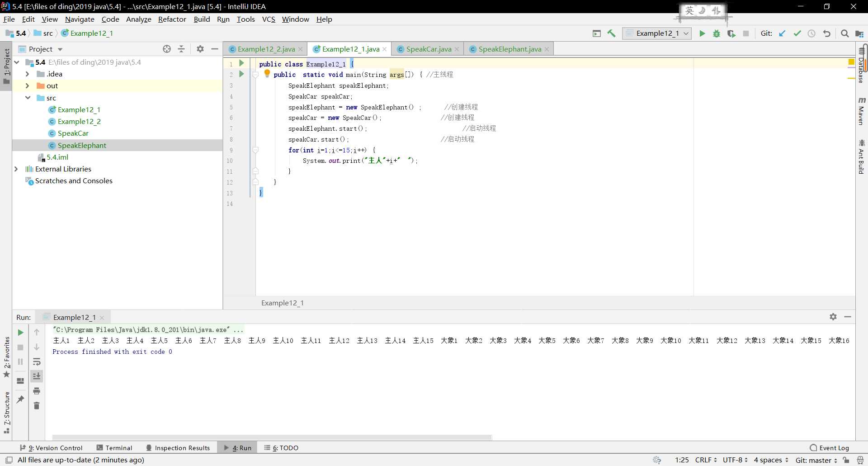
Task: Rerun Example12_1 in Run panel
Action: [x=20, y=333]
